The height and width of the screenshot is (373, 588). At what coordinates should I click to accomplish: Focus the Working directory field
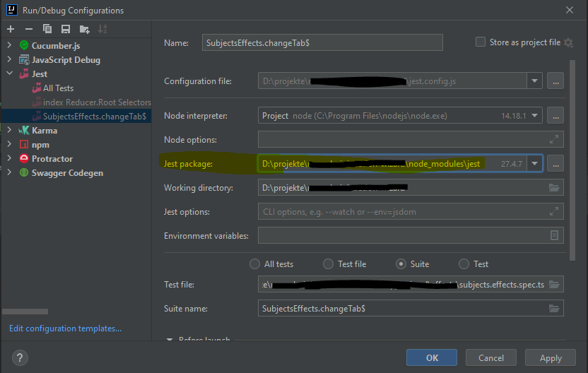pyautogui.click(x=411, y=187)
